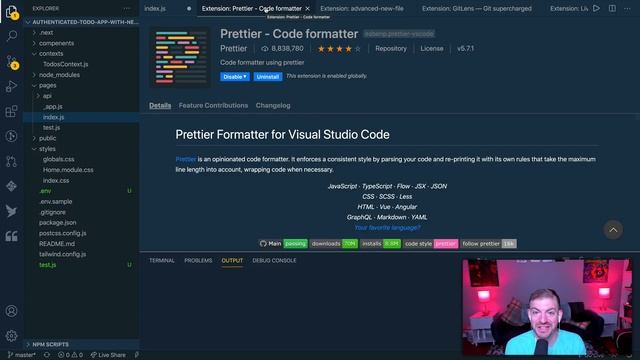
Task: Open README.md file
Action: (x=81, y=244)
